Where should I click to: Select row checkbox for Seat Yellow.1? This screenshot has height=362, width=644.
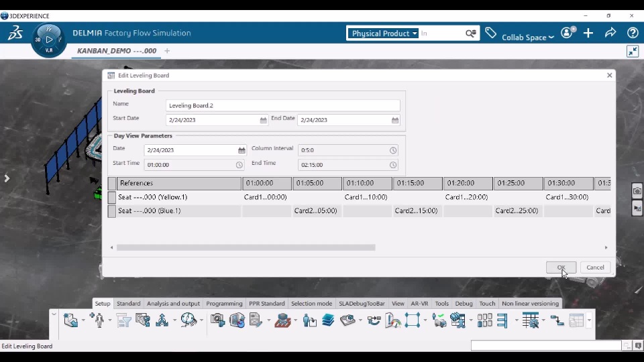(112, 197)
